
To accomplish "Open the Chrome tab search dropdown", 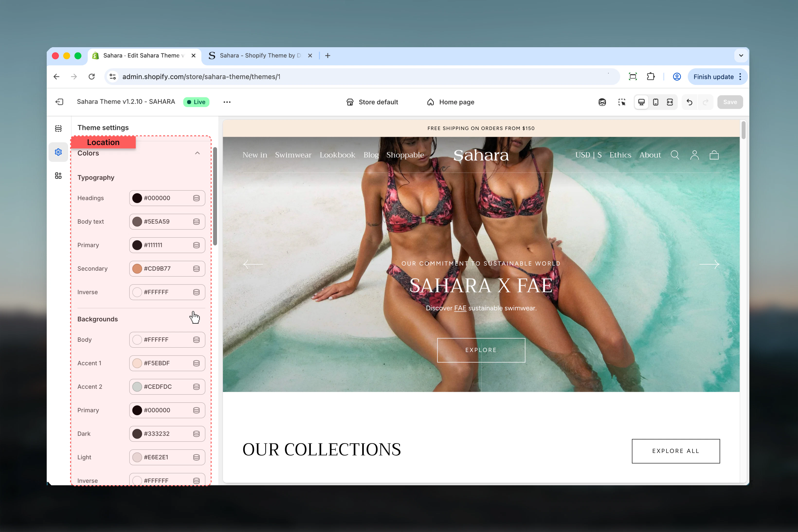I will pyautogui.click(x=741, y=56).
